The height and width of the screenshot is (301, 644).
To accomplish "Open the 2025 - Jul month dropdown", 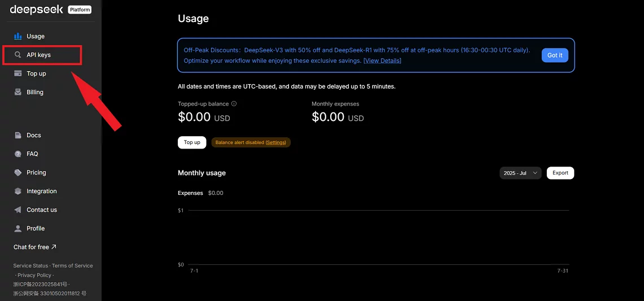I will coord(520,173).
